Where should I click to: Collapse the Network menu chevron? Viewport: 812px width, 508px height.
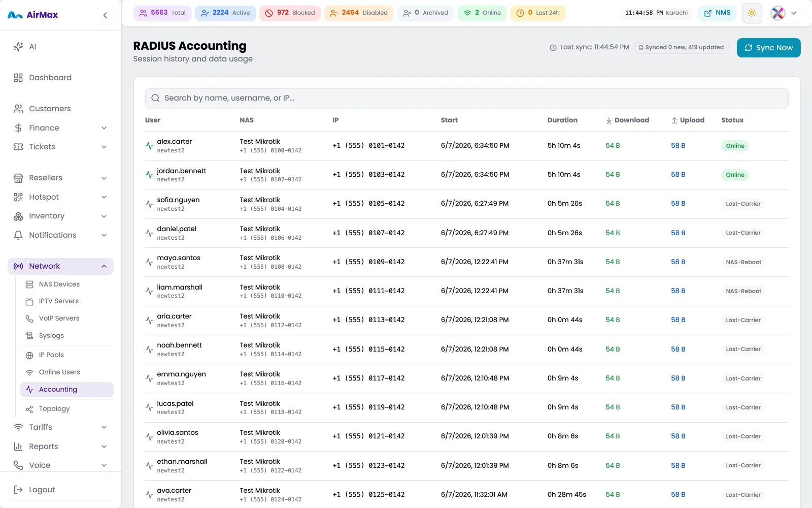click(104, 266)
